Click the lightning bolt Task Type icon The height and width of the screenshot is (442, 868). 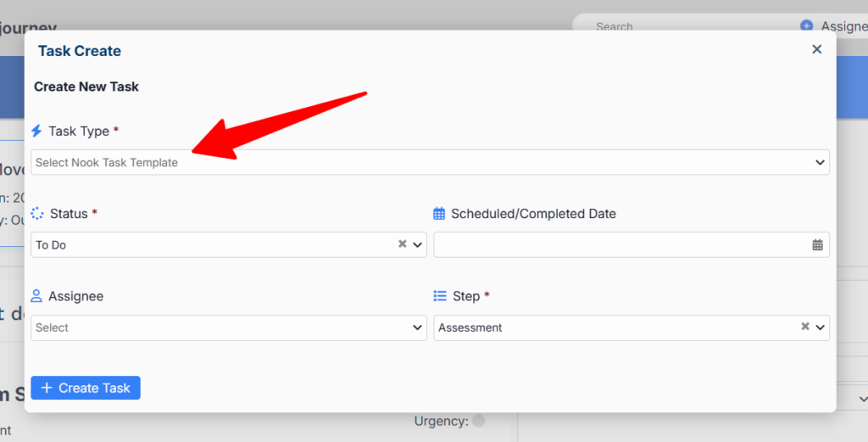coord(36,131)
